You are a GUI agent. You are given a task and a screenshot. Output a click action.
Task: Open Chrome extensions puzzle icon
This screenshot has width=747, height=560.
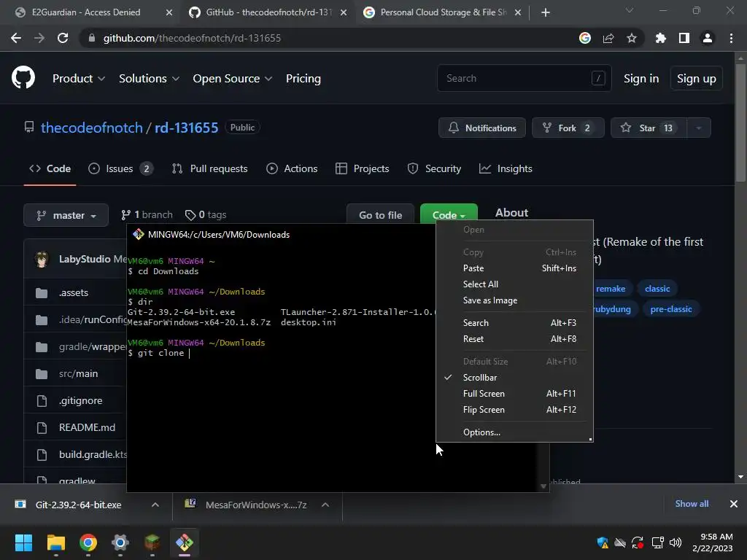661,38
